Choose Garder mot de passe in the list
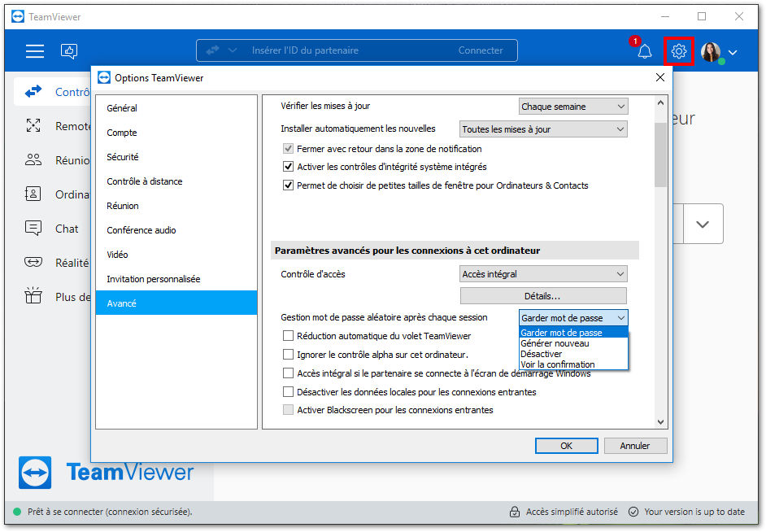 pyautogui.click(x=573, y=333)
